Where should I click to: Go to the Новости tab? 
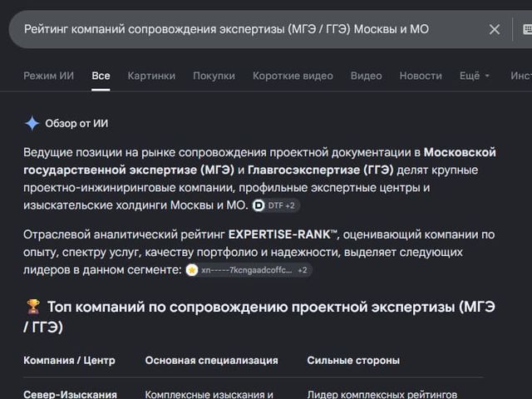coord(421,76)
